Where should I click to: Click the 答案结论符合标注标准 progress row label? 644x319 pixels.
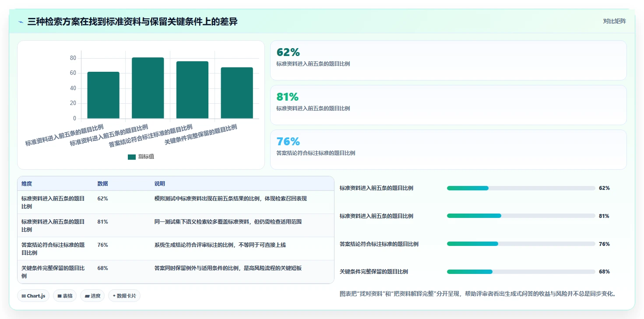tap(379, 244)
